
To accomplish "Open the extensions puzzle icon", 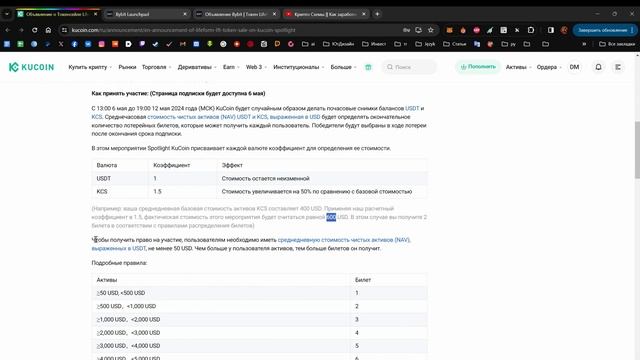I will (x=531, y=30).
